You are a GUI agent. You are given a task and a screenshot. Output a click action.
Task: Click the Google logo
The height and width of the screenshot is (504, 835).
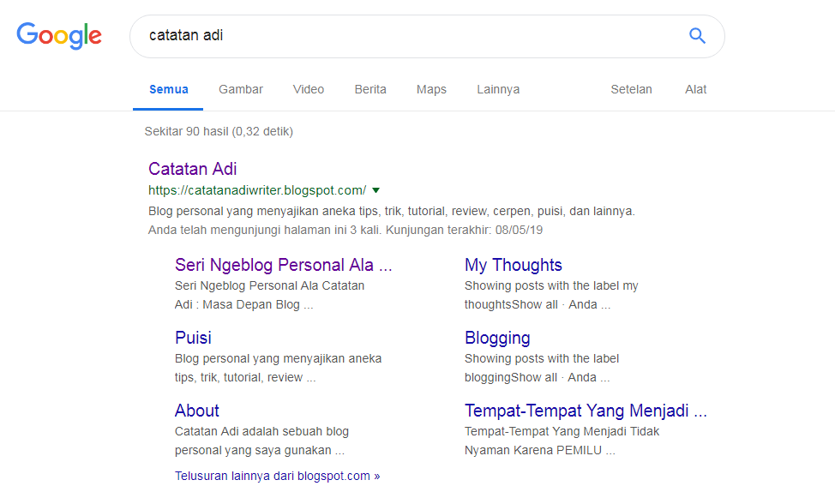59,36
